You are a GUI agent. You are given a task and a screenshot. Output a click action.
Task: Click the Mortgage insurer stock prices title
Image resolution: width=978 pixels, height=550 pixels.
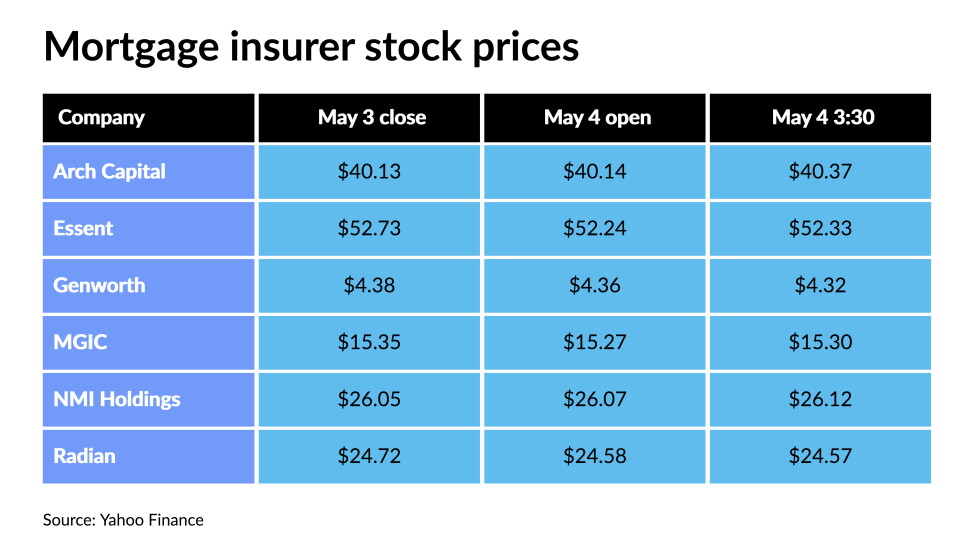coord(311,47)
